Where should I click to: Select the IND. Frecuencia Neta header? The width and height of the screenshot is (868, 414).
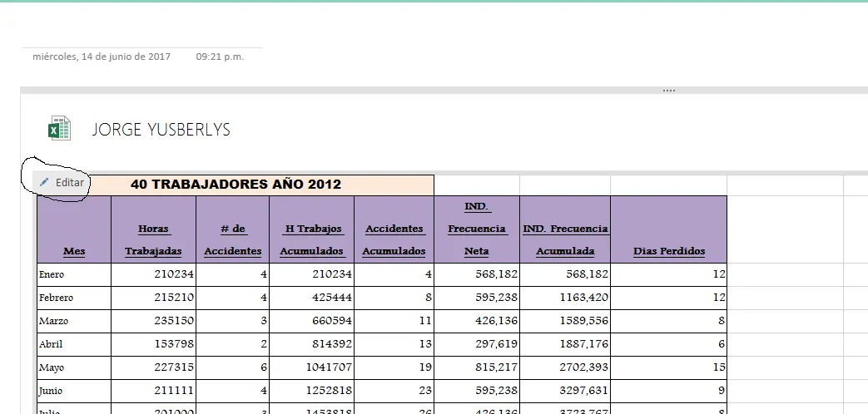[477, 229]
